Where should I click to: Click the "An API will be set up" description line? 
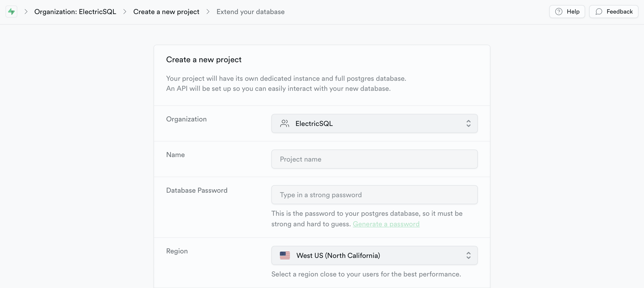pyautogui.click(x=278, y=89)
